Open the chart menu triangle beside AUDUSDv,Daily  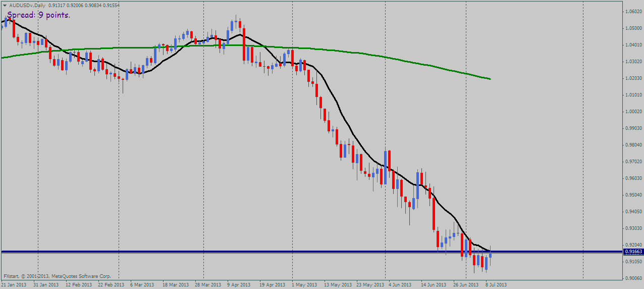pos(5,5)
